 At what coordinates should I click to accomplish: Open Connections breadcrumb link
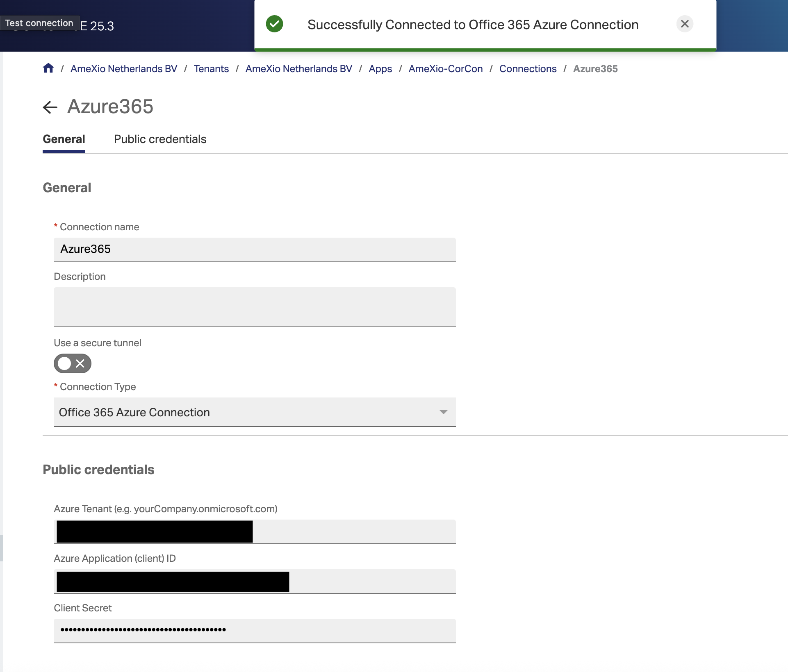pos(528,69)
